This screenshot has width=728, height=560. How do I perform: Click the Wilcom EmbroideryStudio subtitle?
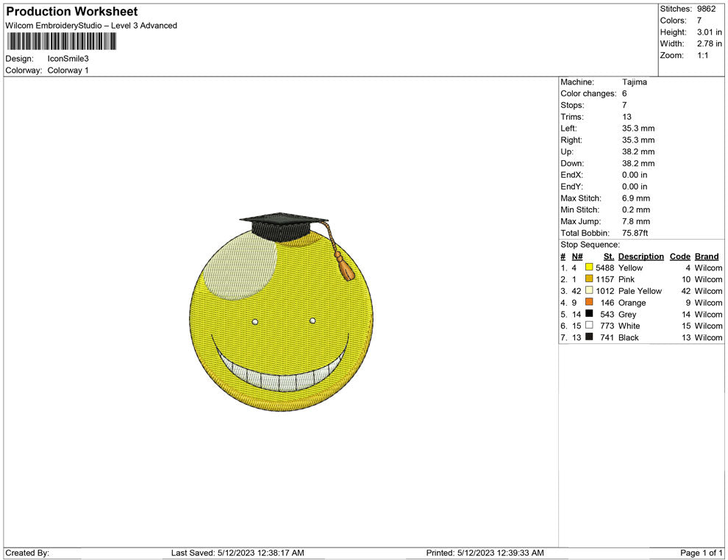point(91,26)
